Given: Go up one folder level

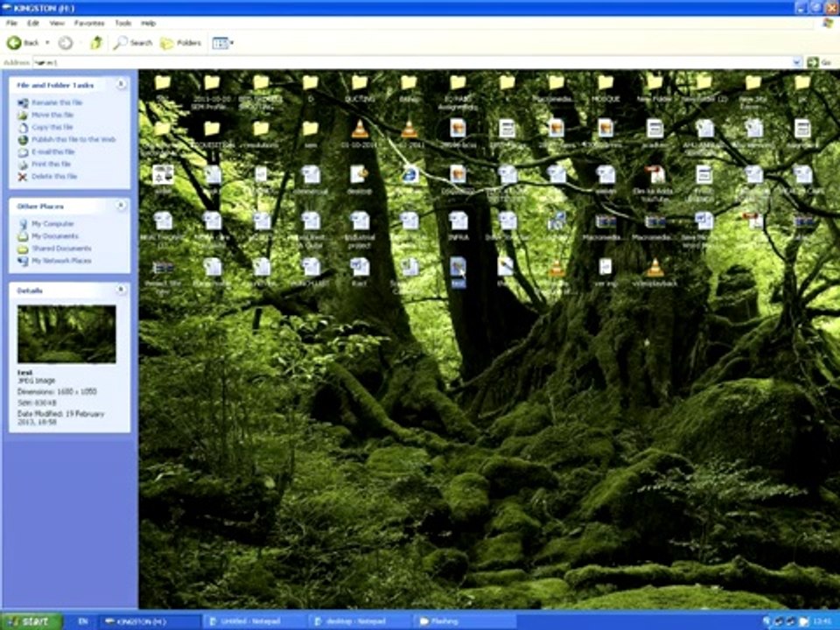Looking at the screenshot, I should pyautogui.click(x=96, y=42).
